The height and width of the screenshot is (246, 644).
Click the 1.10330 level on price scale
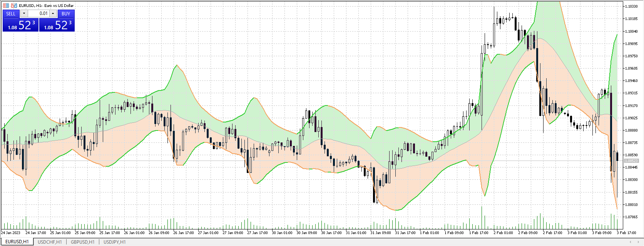click(631, 7)
